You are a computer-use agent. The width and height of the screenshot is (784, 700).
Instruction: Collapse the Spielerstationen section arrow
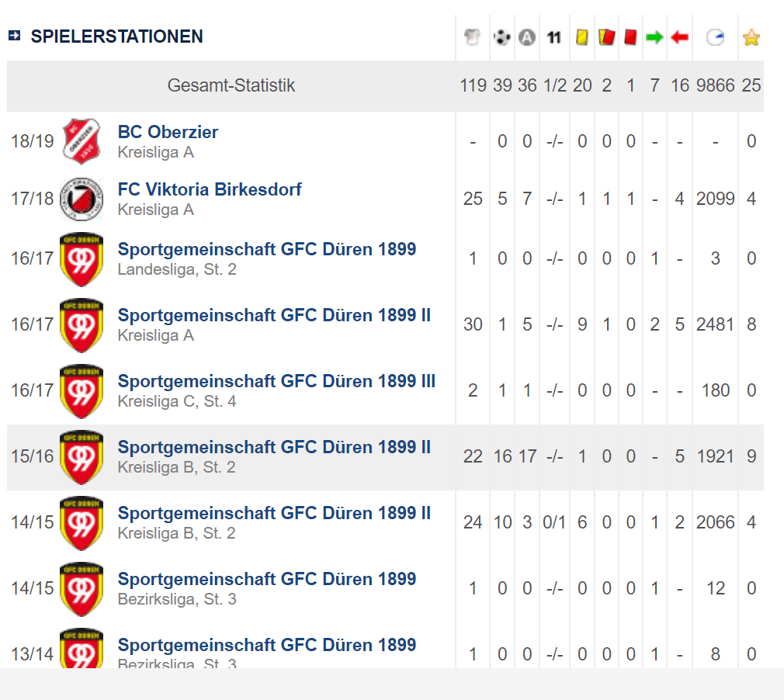coord(14,36)
